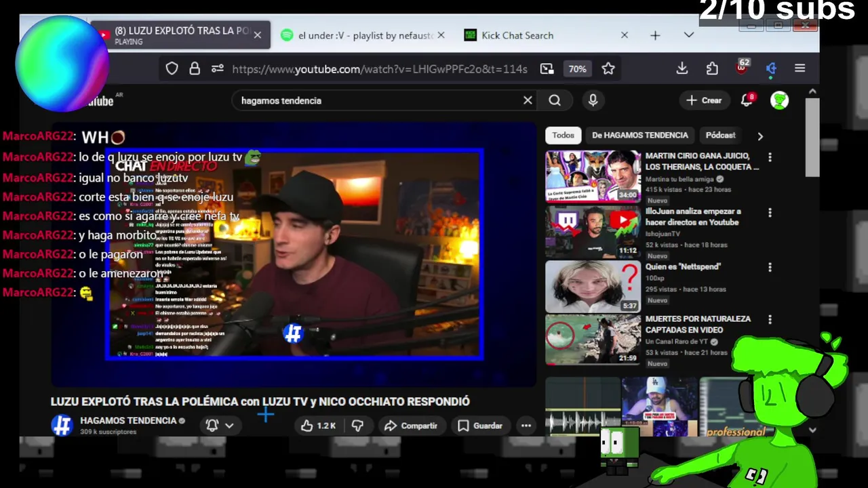Close the el under playlist tab
This screenshot has height=488, width=868.
[x=441, y=35]
